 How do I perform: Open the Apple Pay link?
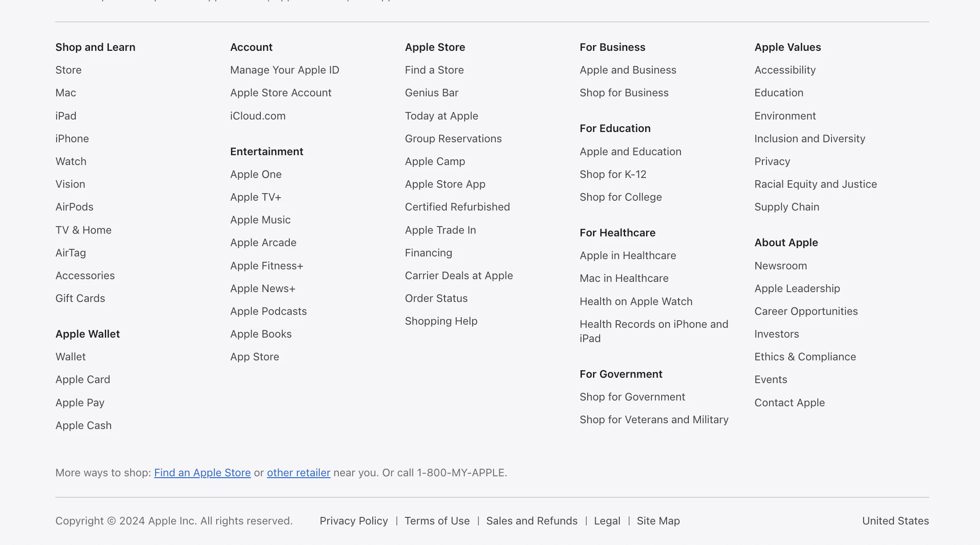(x=80, y=403)
